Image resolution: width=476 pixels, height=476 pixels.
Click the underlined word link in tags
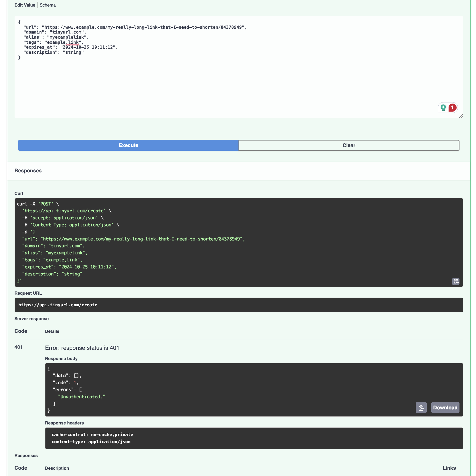click(73, 42)
